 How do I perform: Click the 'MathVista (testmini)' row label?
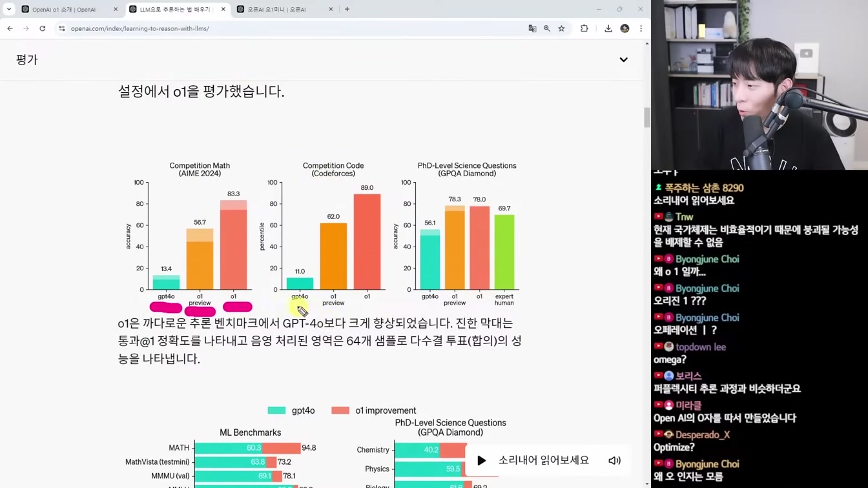(x=158, y=462)
